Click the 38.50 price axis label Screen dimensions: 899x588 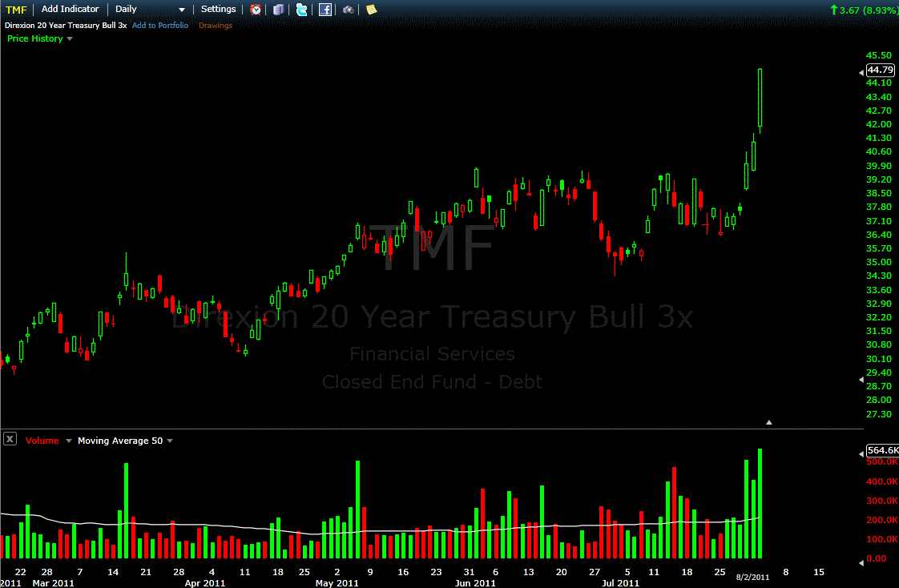pos(879,193)
